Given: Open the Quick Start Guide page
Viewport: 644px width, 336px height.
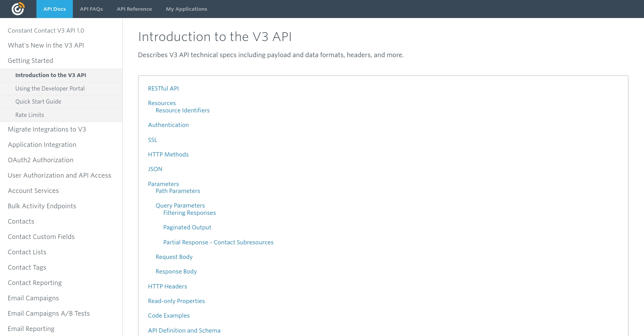Looking at the screenshot, I should pyautogui.click(x=38, y=102).
